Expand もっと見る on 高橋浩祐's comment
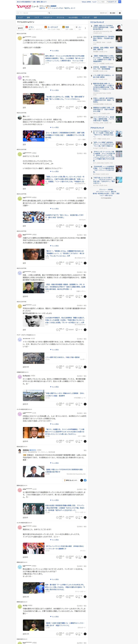138x644 pixels. point(54,463)
